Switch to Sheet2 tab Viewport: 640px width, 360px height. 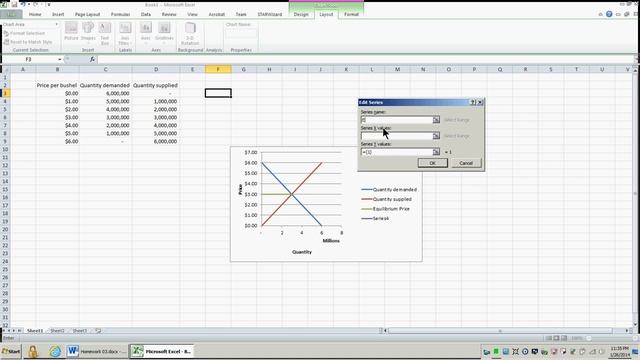[x=57, y=331]
